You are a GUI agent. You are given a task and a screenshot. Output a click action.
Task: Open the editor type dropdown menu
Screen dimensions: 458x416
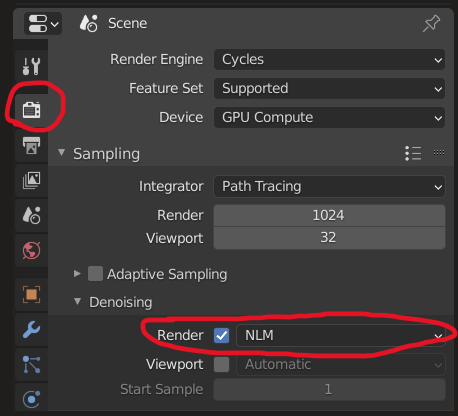click(x=43, y=24)
